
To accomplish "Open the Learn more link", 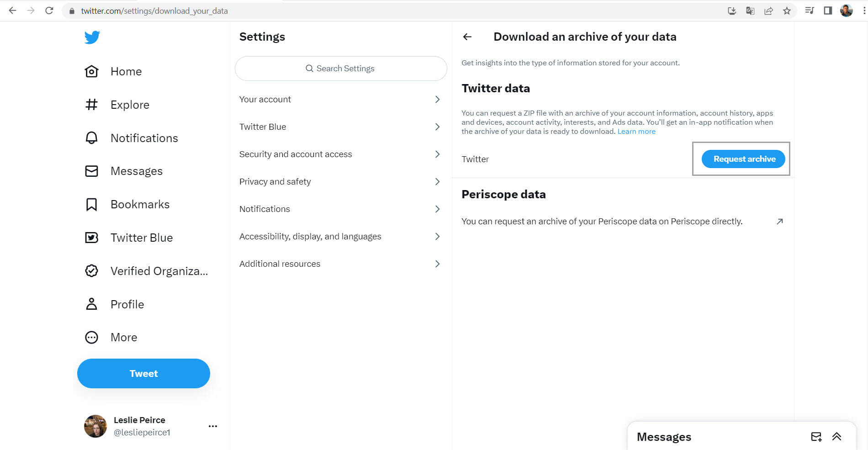I will click(636, 132).
